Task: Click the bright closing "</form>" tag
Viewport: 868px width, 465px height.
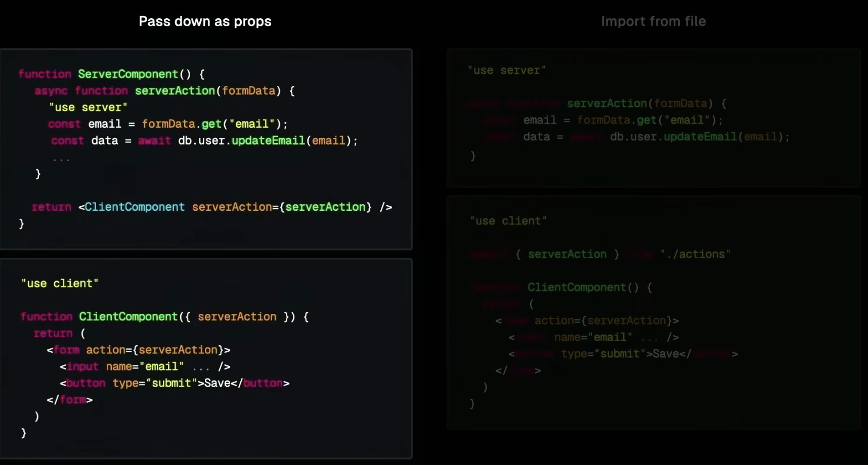Action: 70,400
